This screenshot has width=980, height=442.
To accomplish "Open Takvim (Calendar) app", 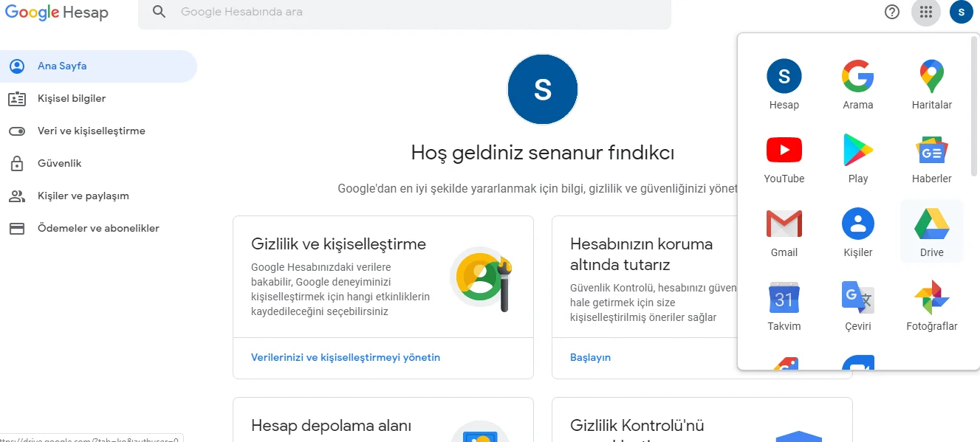I will 784,305.
